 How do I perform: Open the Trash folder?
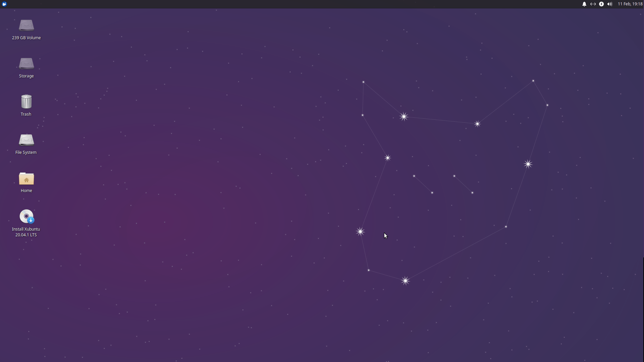tap(26, 101)
